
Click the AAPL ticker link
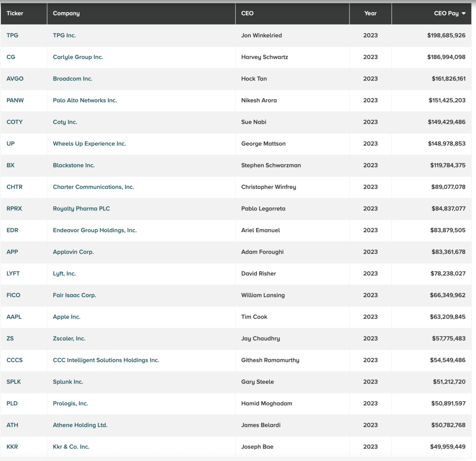pos(14,317)
